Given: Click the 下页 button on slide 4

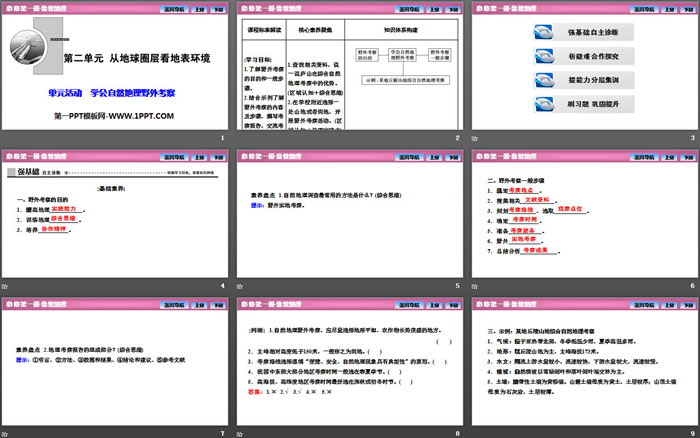Looking at the screenshot, I should 218,157.
